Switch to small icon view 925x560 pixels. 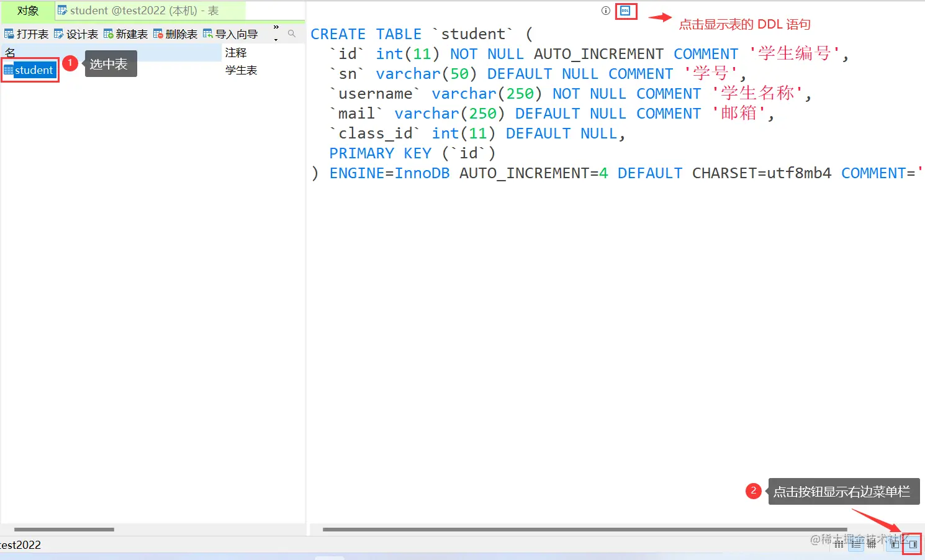[839, 544]
